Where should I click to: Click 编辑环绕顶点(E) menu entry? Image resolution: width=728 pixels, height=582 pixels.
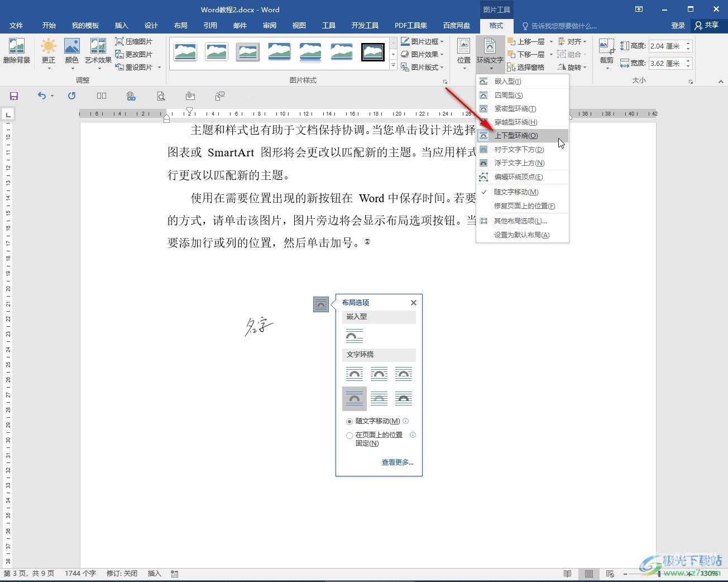[x=523, y=177]
